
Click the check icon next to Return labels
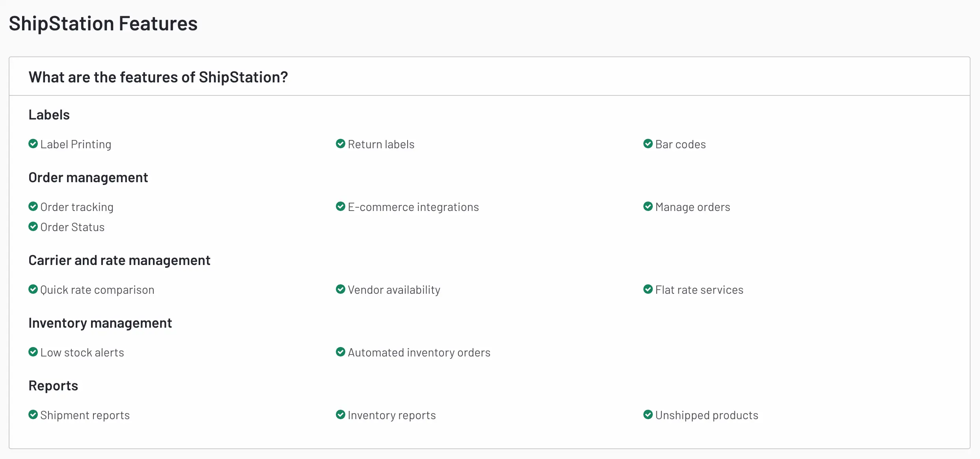coord(341,144)
